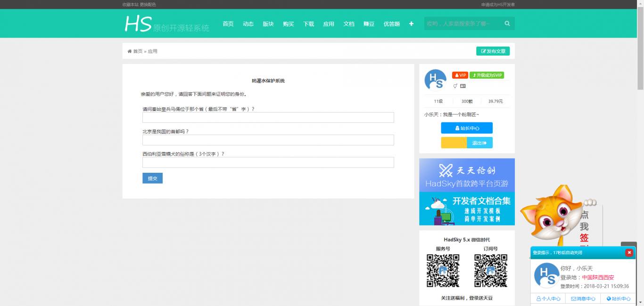Focus the 兵马俑 question answer field
644x306 pixels.
click(268, 118)
